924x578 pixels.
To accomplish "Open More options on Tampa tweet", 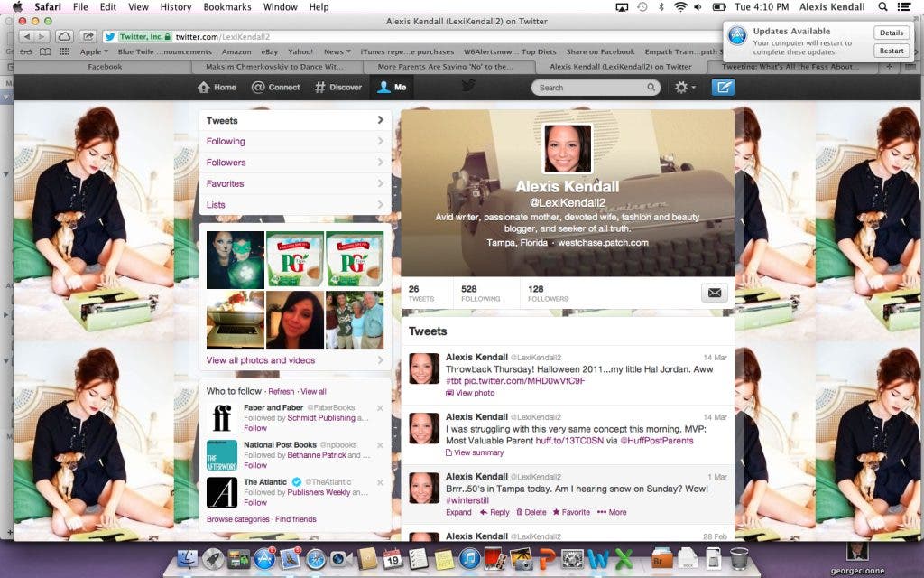I will (612, 513).
